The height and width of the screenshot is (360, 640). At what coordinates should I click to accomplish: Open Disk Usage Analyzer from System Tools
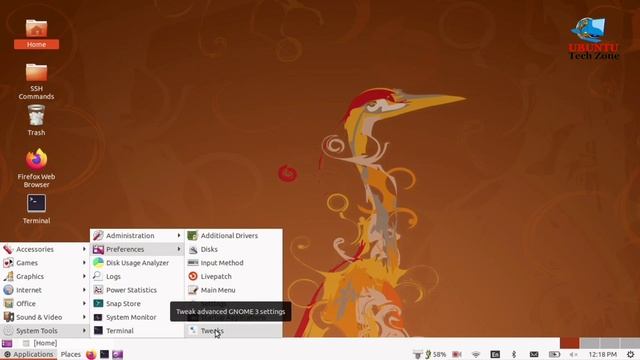tap(137, 263)
